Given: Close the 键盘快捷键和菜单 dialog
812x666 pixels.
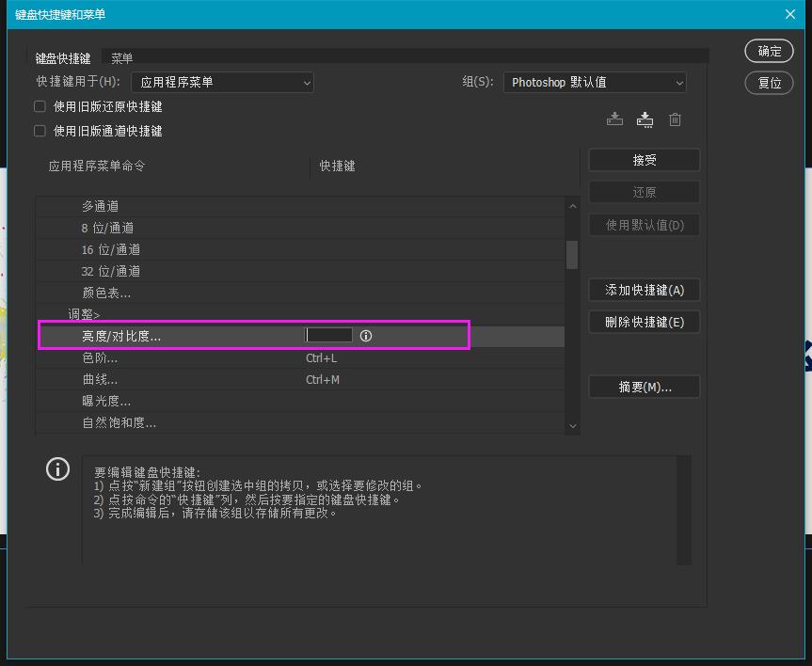Looking at the screenshot, I should 789,14.
